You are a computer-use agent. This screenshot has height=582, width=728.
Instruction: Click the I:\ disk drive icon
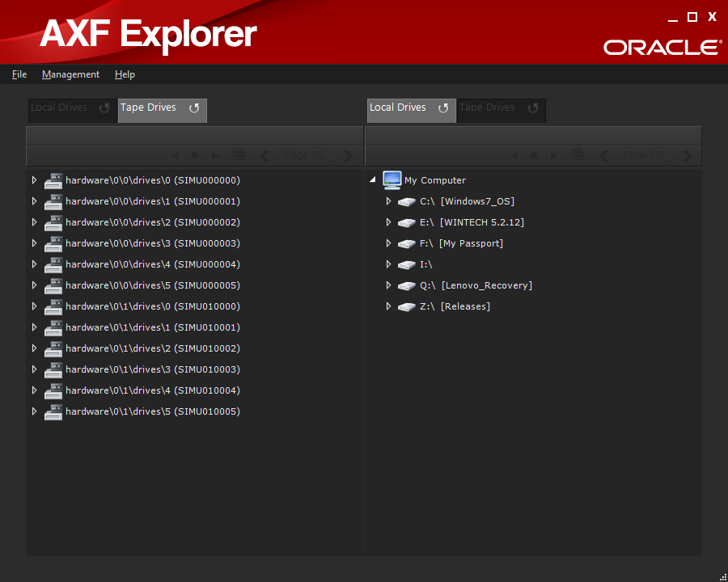pyautogui.click(x=407, y=265)
